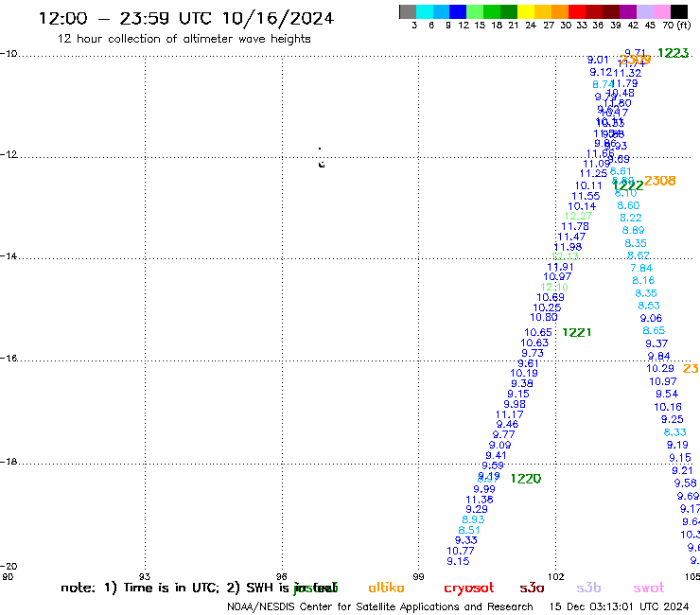This screenshot has height=615, width=700.
Task: Select the 'swot' satellite legend label
Action: point(649,589)
